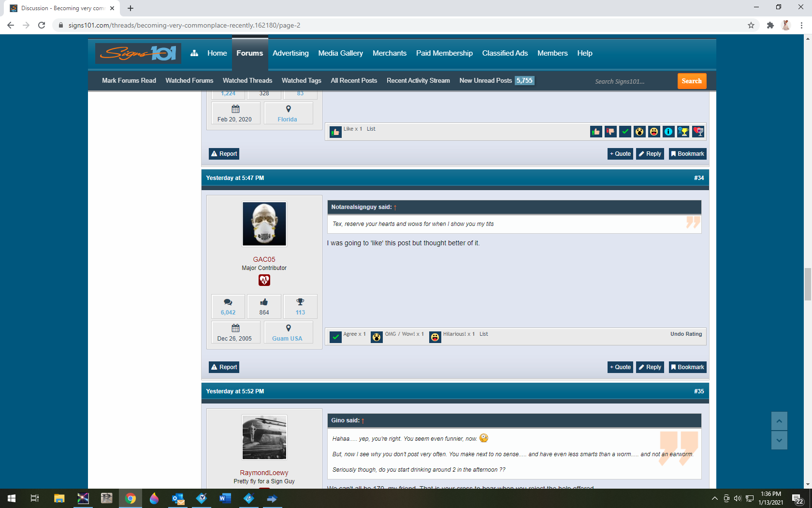This screenshot has height=508, width=812.
Task: Open the RaymondLoewy username profile
Action: click(264, 473)
